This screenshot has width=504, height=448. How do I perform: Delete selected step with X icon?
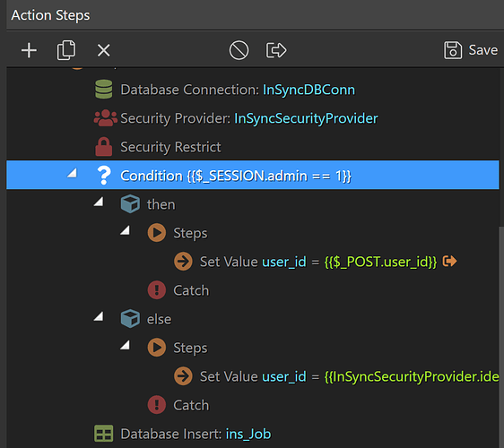103,50
